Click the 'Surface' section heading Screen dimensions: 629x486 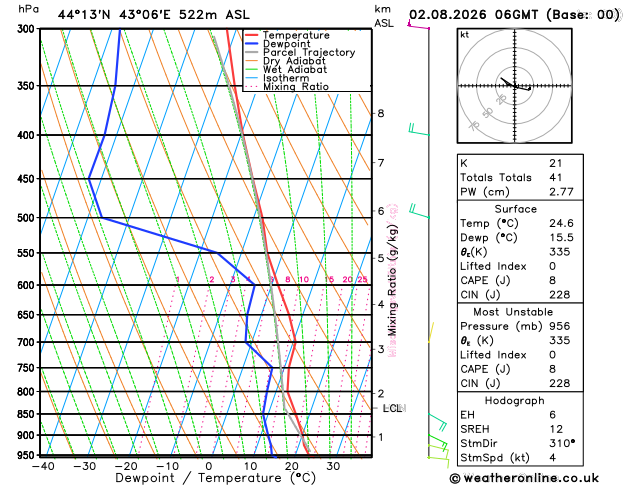515,209
